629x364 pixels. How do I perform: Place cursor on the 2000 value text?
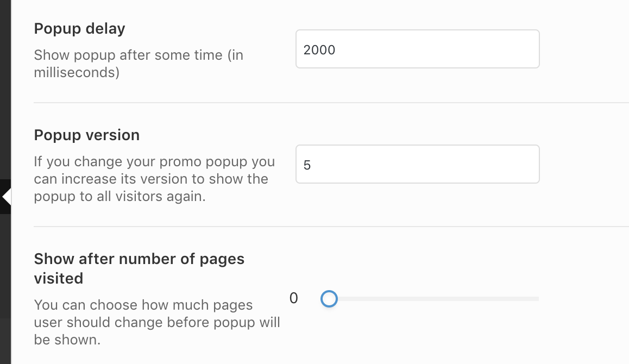tap(320, 50)
